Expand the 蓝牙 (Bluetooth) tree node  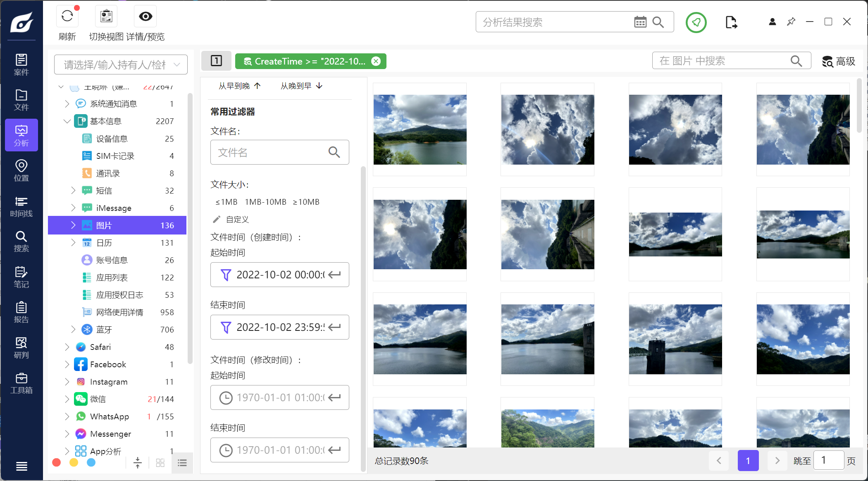point(73,330)
